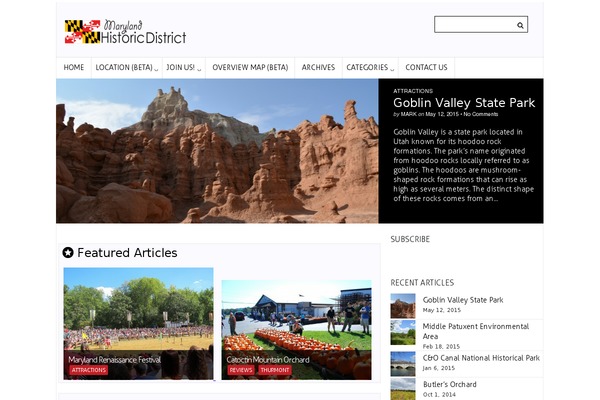Click the Goblin Valley description paragraph
The height and width of the screenshot is (400, 600).
tap(463, 165)
